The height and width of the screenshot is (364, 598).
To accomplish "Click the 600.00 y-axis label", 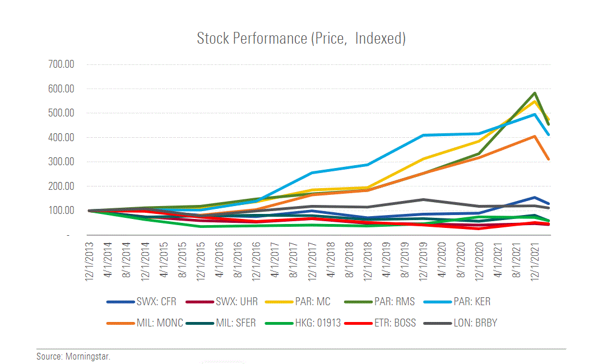I will [62, 89].
